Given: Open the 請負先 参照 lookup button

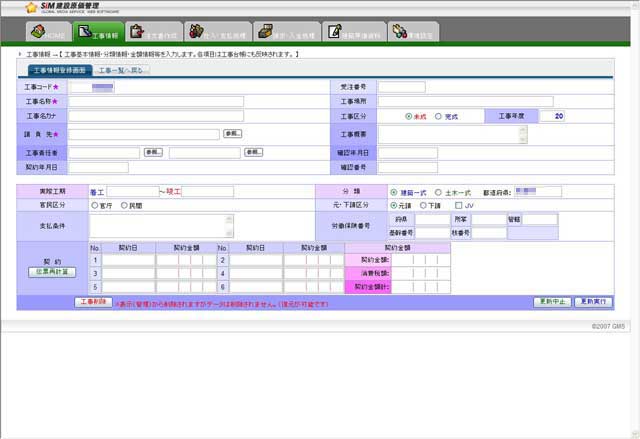Looking at the screenshot, I should point(232,133).
